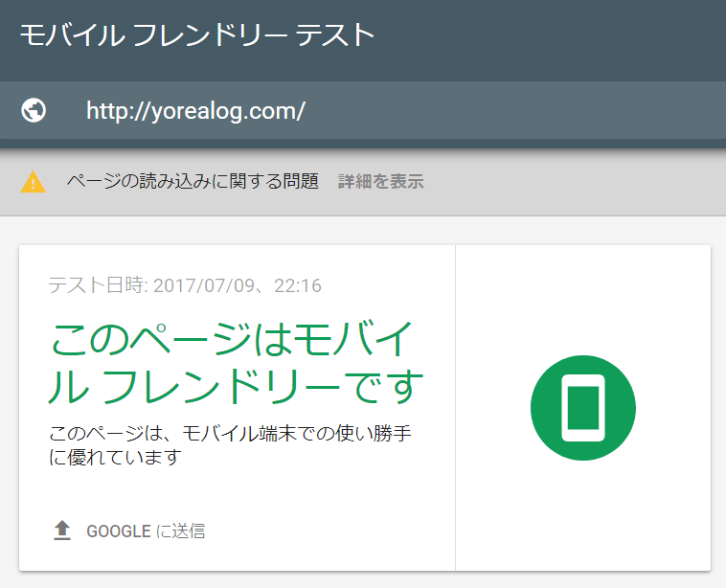726x588 pixels.
Task: Click the heading's second line フレンドリーです
Action: (261, 388)
